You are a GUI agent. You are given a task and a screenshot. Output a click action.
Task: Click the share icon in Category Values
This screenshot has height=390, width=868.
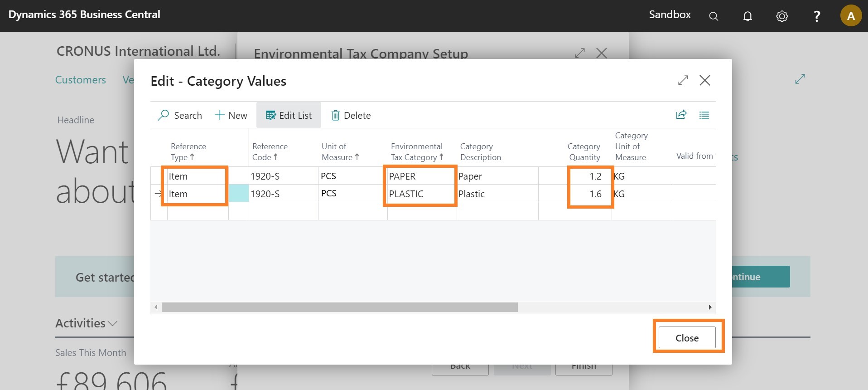pyautogui.click(x=681, y=115)
